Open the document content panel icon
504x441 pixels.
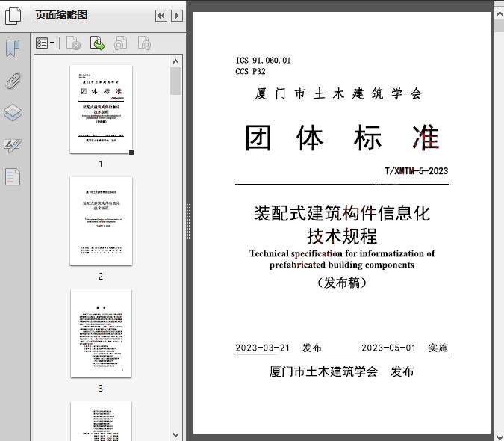point(13,177)
